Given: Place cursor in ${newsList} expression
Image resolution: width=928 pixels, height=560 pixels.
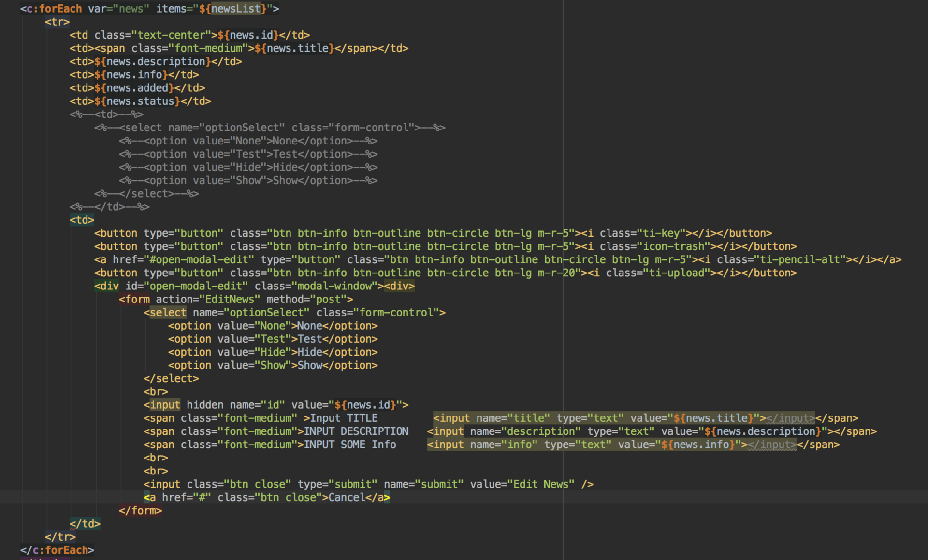Looking at the screenshot, I should pyautogui.click(x=236, y=9).
